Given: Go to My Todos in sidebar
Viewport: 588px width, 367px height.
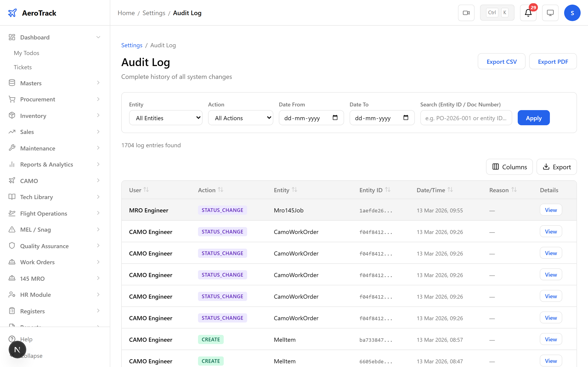Looking at the screenshot, I should click(x=26, y=53).
